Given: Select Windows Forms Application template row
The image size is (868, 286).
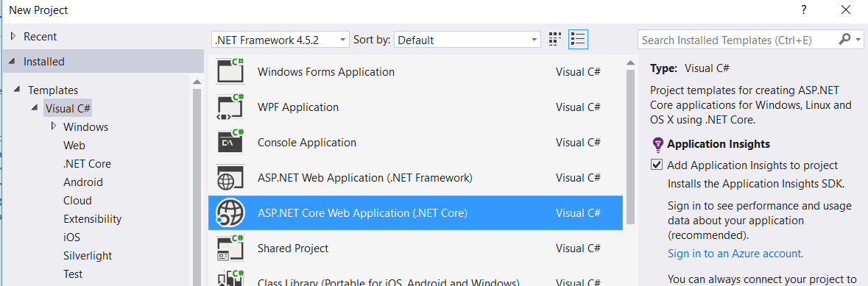Looking at the screenshot, I should click(415, 71).
